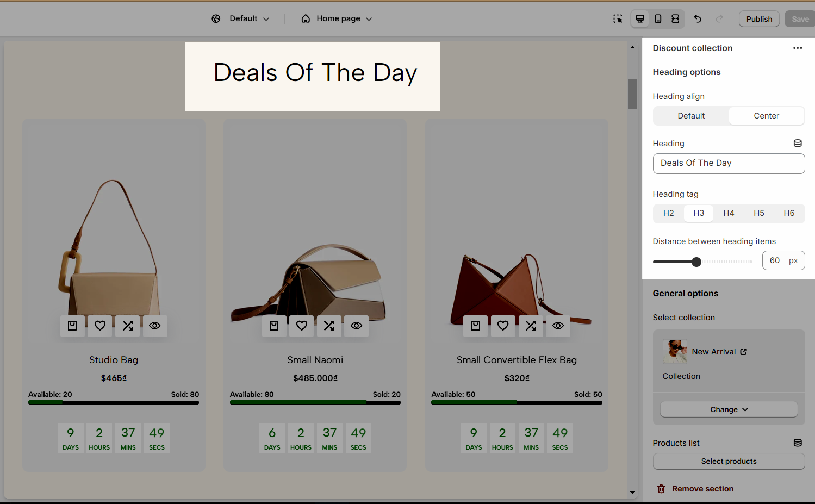Viewport: 815px width, 504px height.
Task: Click the redo arrow icon
Action: (719, 18)
